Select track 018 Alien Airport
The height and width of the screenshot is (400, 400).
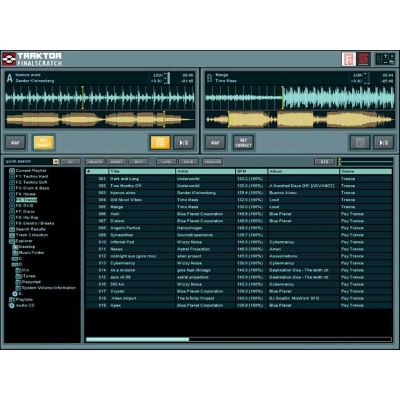[x=239, y=298]
